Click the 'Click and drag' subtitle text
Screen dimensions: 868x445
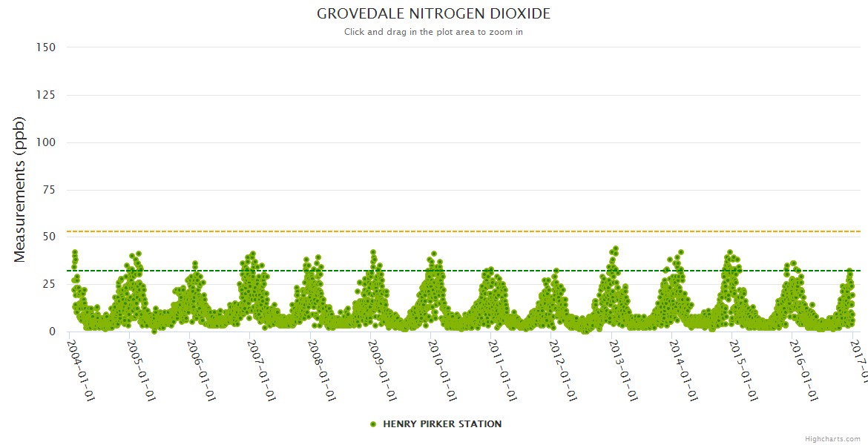(x=433, y=32)
